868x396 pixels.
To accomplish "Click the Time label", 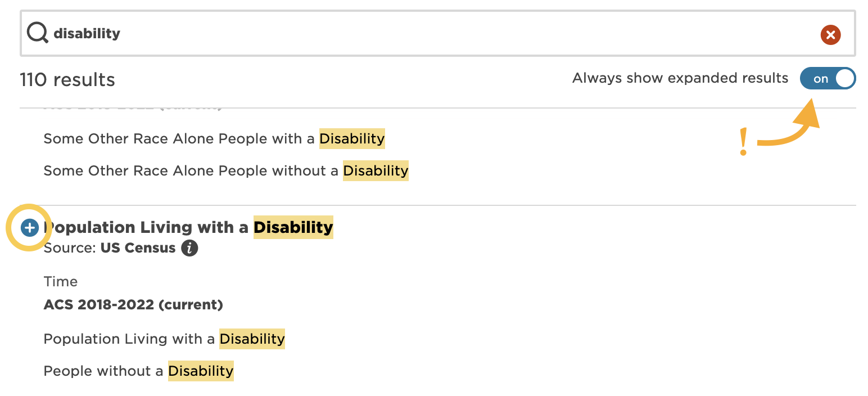I will [x=61, y=281].
